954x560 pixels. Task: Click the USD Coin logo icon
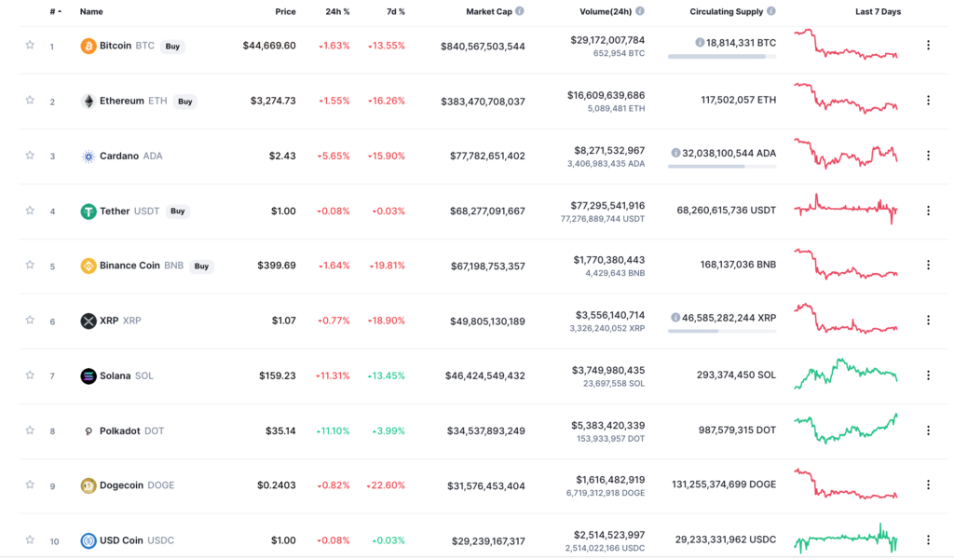coord(89,540)
